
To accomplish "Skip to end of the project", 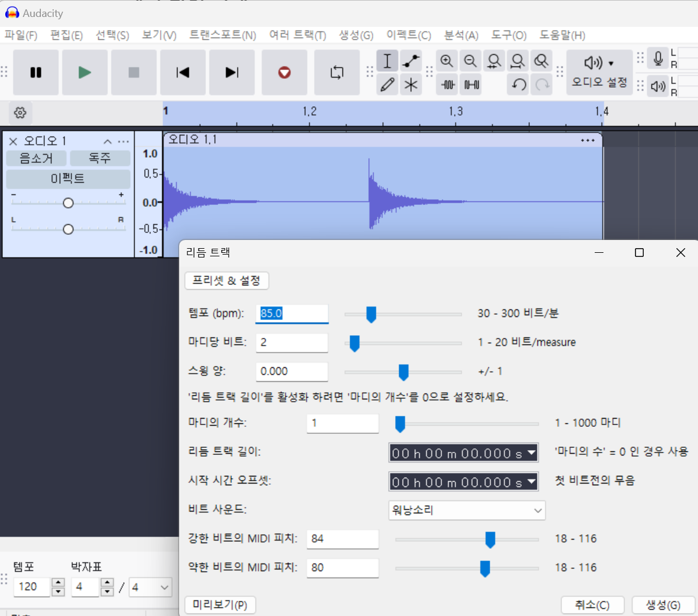I will coord(232,72).
